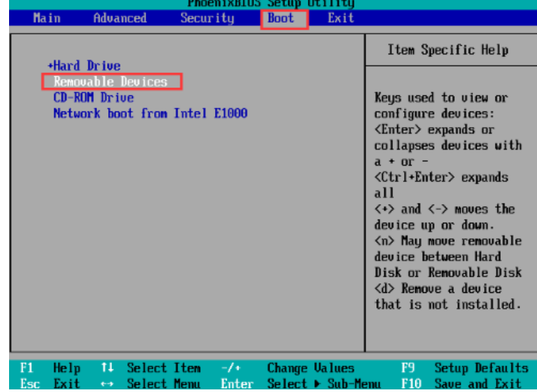Select the Hard Drive boot entry text
The height and width of the screenshot is (392, 537).
87,66
